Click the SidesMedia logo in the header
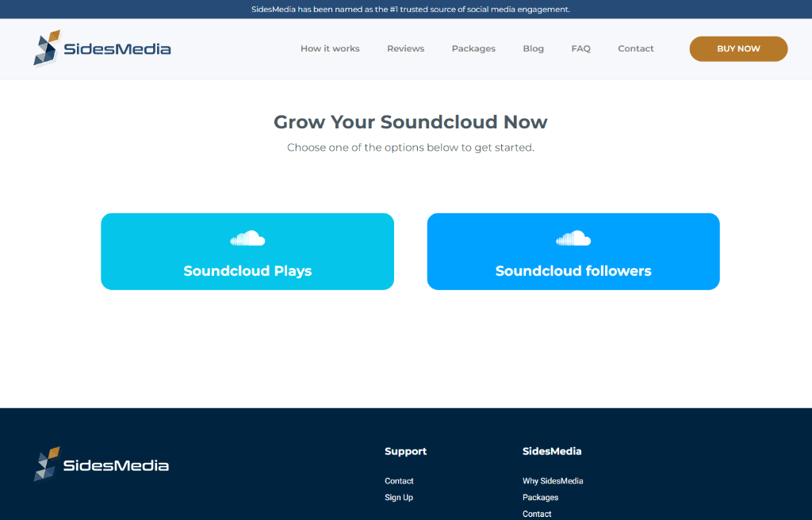Screen dimensions: 812x520 (x=102, y=48)
